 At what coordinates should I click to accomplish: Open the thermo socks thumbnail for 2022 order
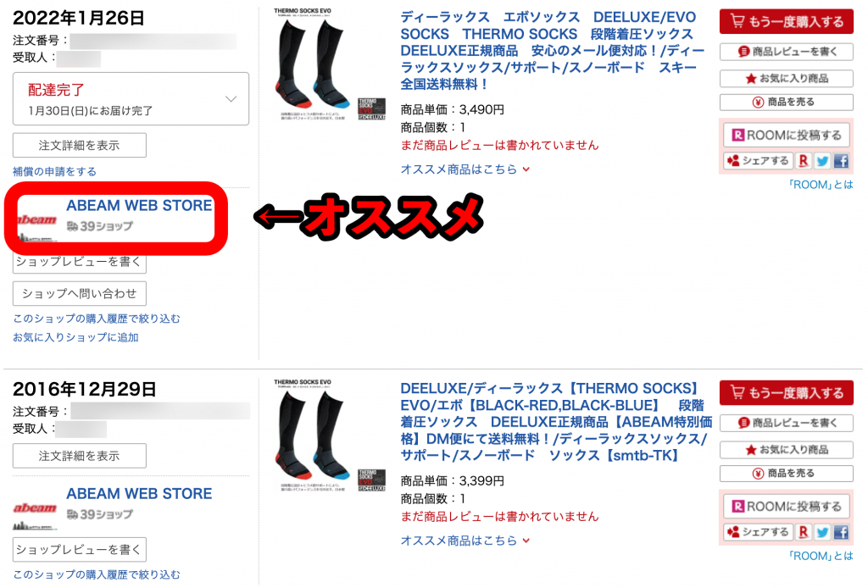[330, 64]
